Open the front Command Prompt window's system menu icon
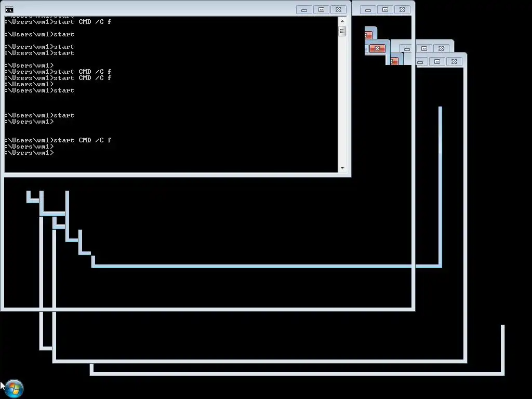The image size is (532, 399). tap(9, 10)
